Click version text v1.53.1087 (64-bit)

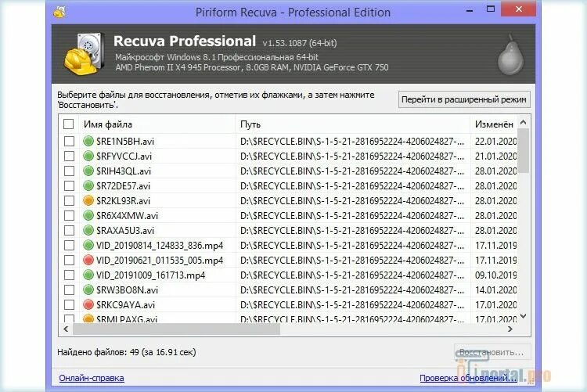pos(300,43)
